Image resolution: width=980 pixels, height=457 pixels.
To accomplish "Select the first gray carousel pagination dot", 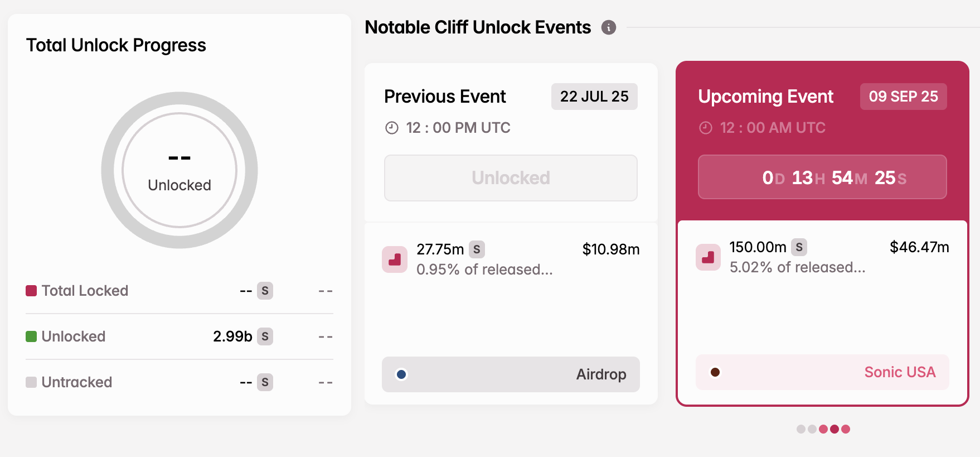I will pos(801,429).
